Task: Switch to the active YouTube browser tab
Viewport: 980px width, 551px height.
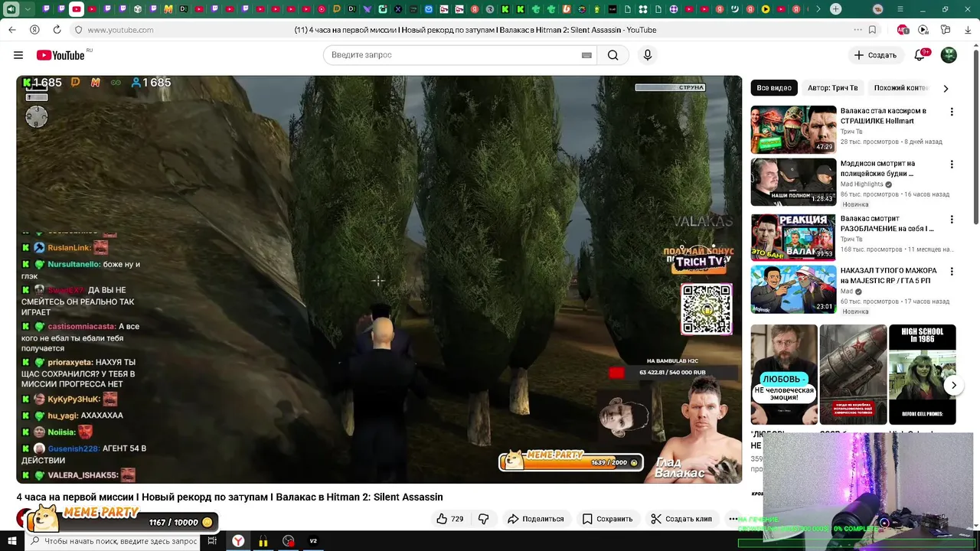Action: pos(77,9)
